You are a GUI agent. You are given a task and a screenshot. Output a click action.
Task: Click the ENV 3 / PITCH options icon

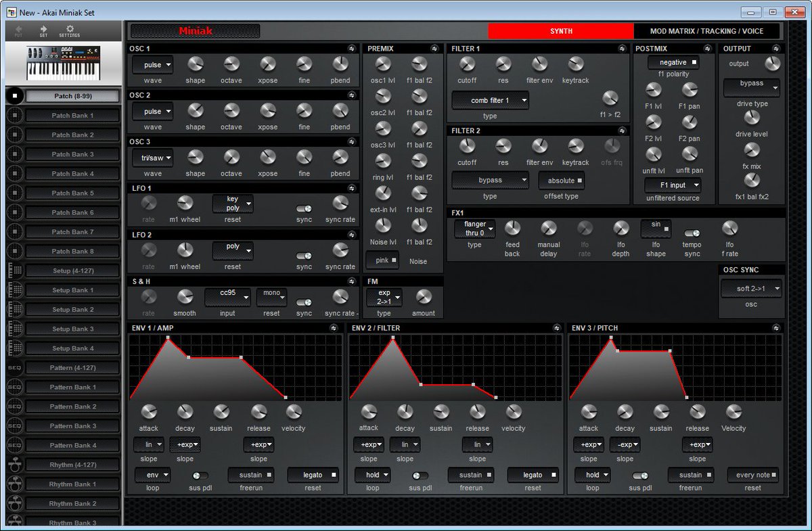[x=775, y=328]
